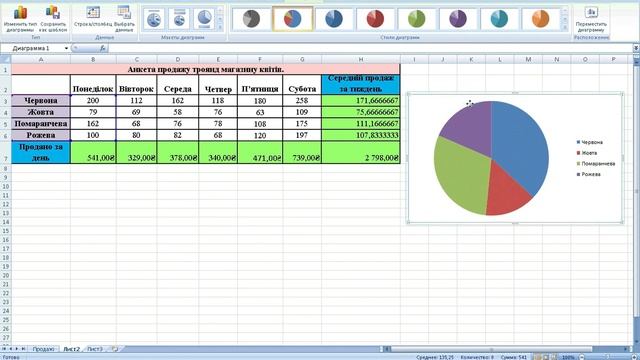
Task: Select the Рожева row label cell
Action: [x=41, y=135]
